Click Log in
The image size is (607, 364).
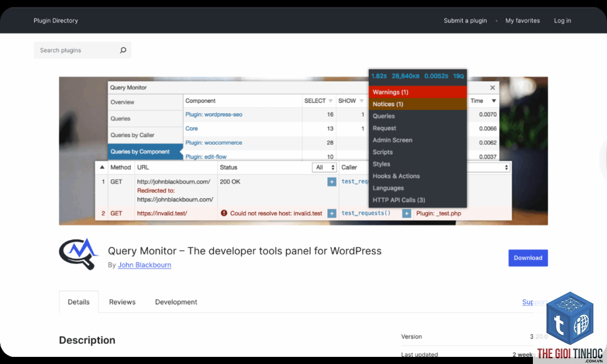tap(562, 21)
